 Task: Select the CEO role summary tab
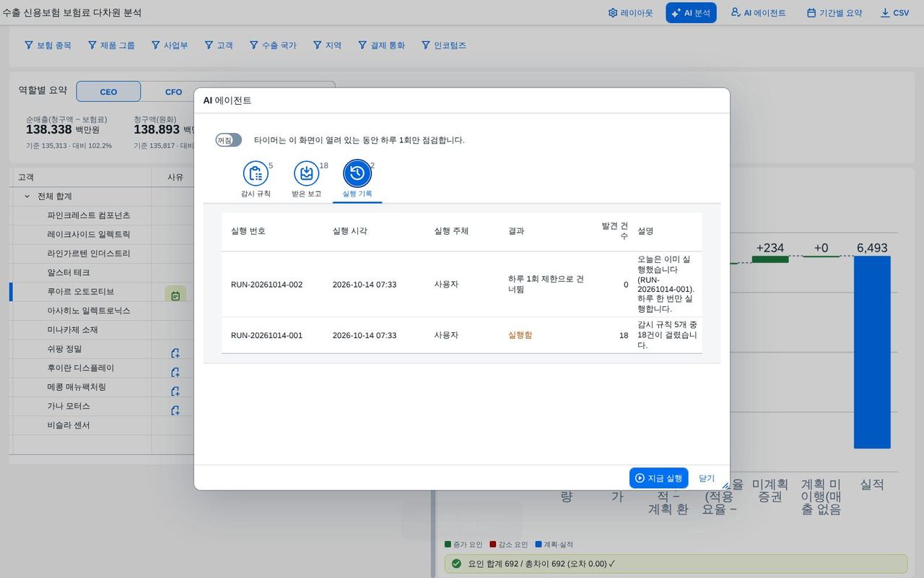click(x=108, y=92)
